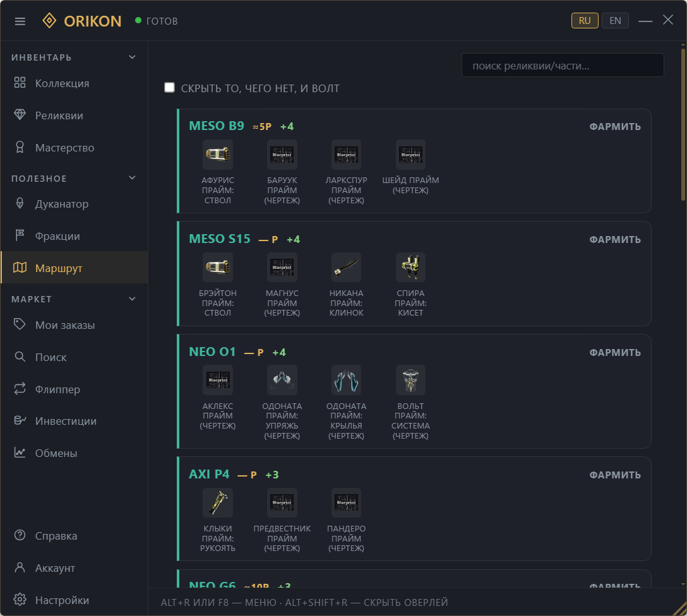The image size is (687, 616).
Task: Click ФАРМИТЬ on the MESO B9 card
Action: 615,126
